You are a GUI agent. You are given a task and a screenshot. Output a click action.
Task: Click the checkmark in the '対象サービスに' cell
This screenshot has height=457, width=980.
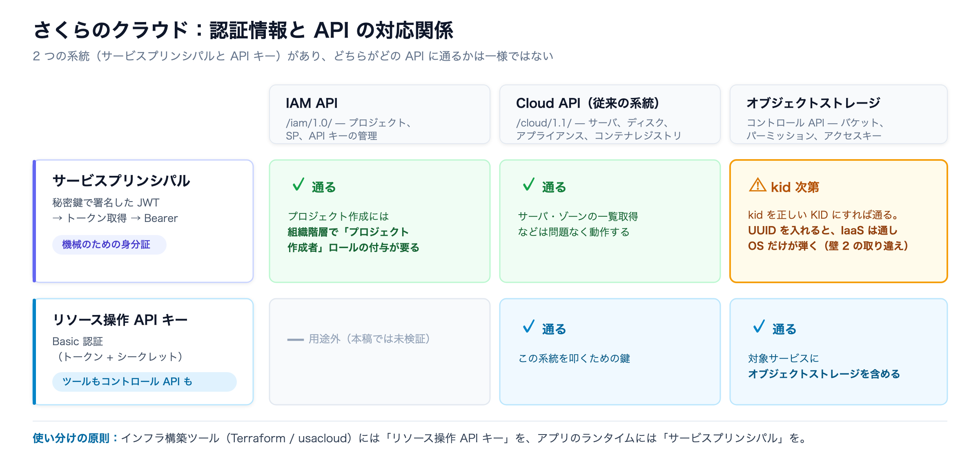pos(759,326)
